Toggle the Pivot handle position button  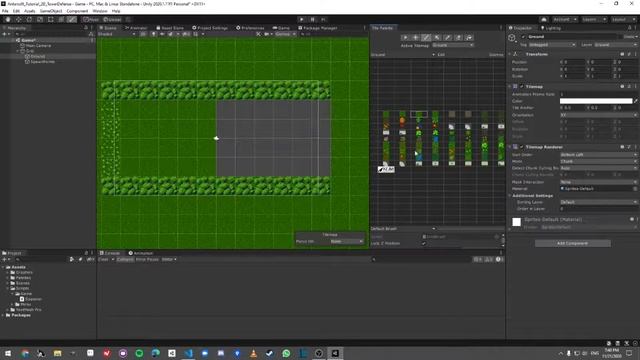pos(91,19)
